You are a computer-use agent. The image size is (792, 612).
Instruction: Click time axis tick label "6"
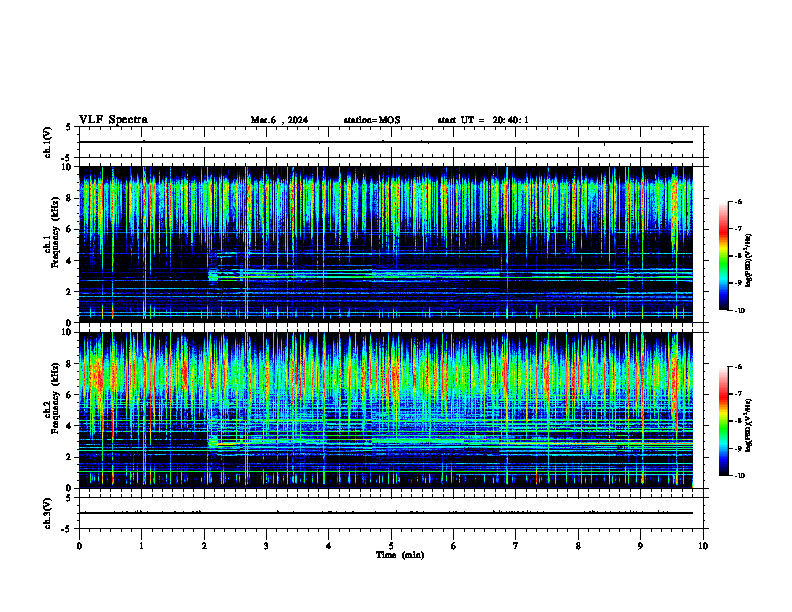(453, 546)
